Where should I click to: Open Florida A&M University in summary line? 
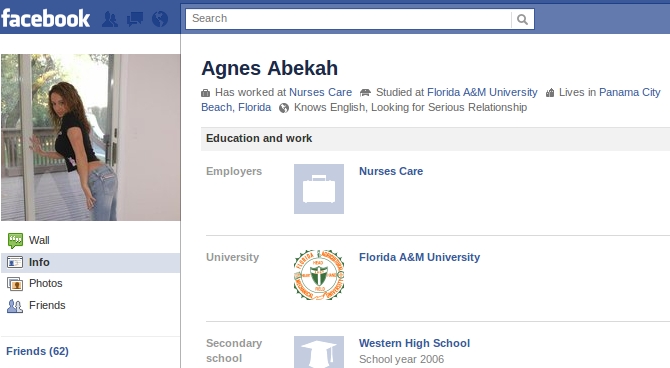tap(482, 92)
